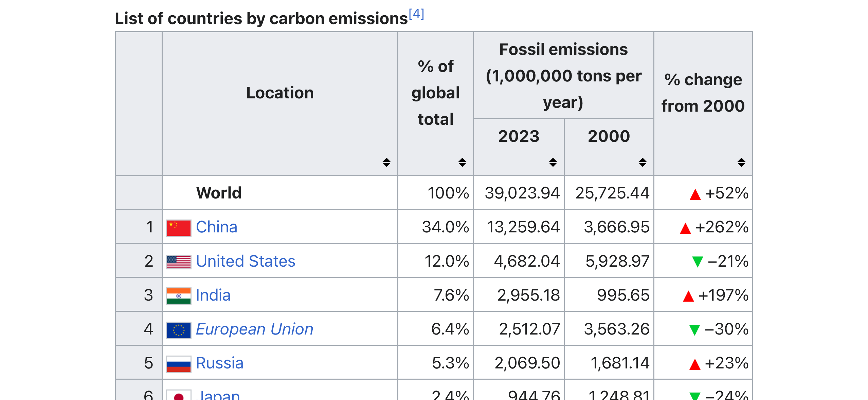868x400 pixels.
Task: Sort by % change from 2000
Action: [741, 162]
